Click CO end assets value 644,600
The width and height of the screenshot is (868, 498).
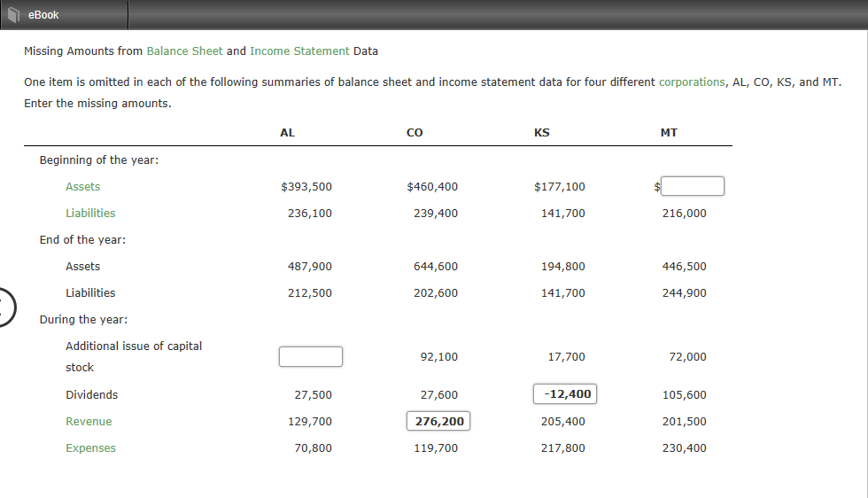pos(436,267)
